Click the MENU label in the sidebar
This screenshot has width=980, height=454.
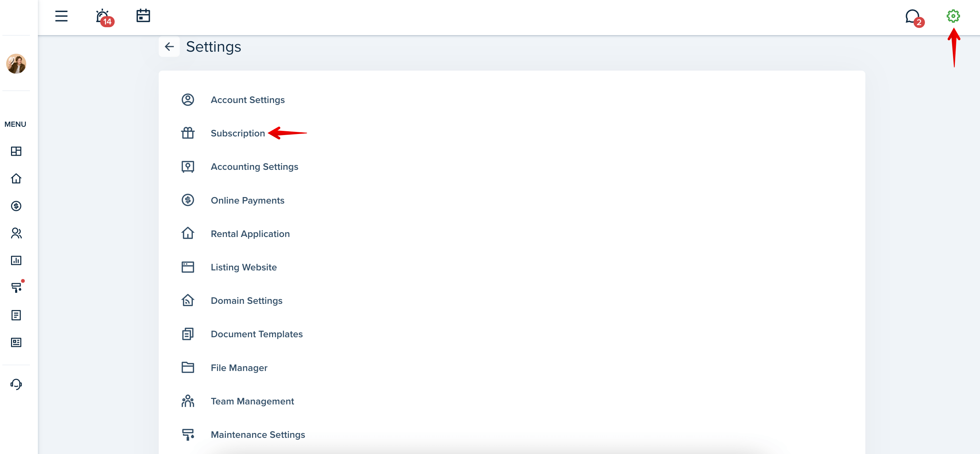15,124
